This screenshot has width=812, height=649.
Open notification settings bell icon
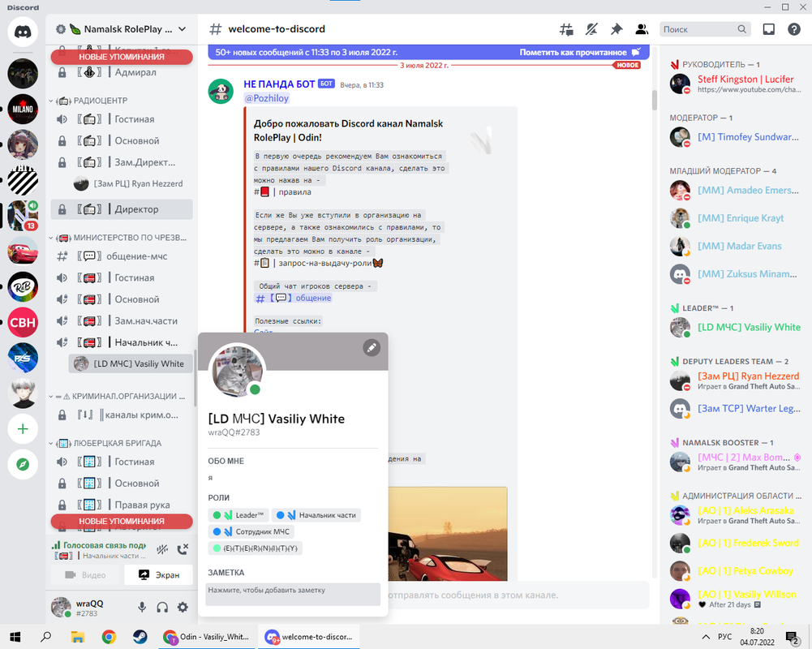pyautogui.click(x=591, y=29)
